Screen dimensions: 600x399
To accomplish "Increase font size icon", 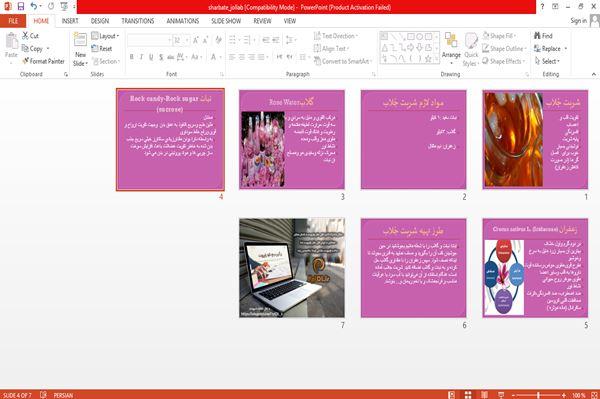I will pos(196,40).
